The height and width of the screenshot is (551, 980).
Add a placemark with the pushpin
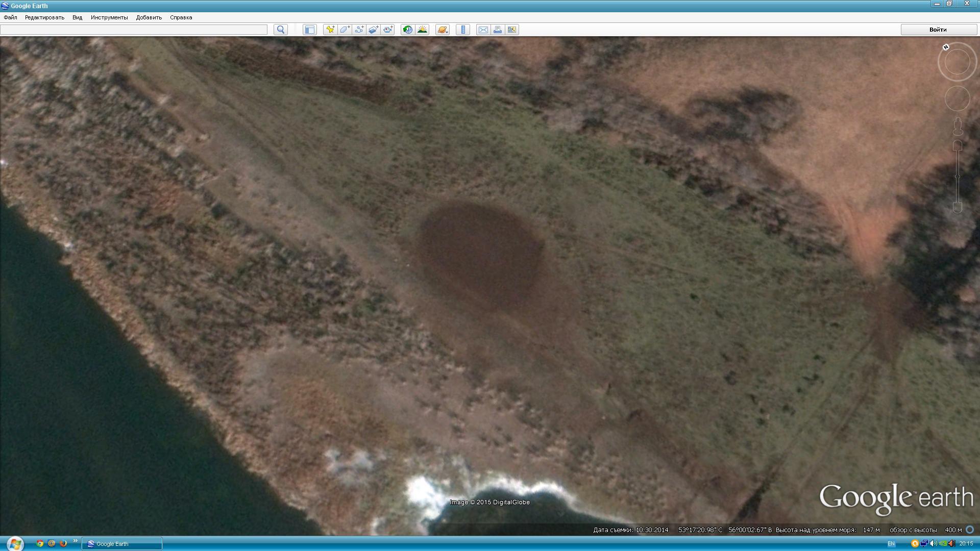[x=330, y=30]
